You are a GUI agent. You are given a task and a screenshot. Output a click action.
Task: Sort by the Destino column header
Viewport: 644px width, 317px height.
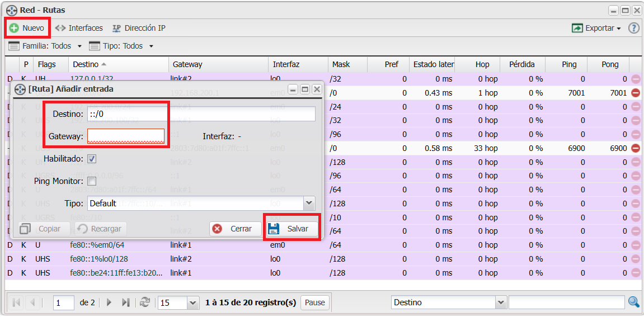click(x=86, y=64)
